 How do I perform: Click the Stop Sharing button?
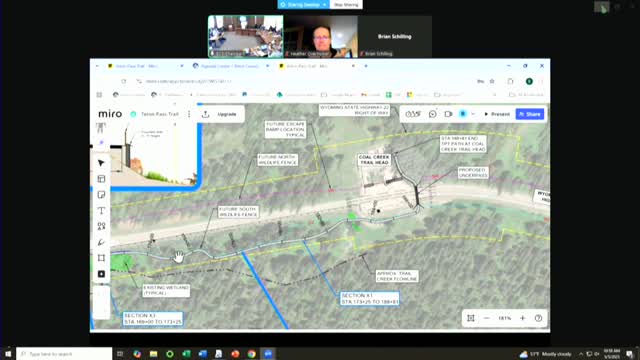(x=346, y=4)
